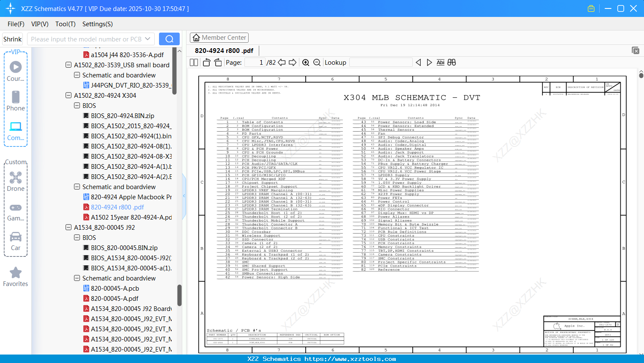Viewport: 644px width, 363px height.
Task: Open the Tool(T) menu
Action: (66, 24)
